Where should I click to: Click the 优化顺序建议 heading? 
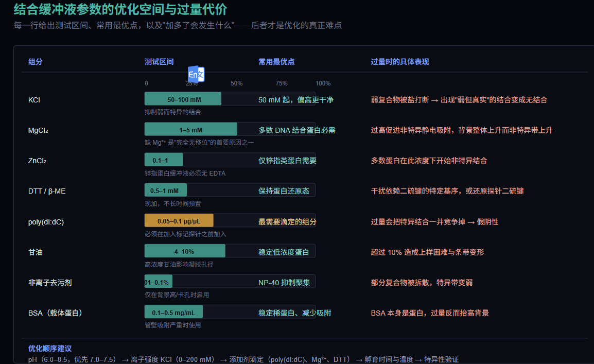[x=50, y=349]
